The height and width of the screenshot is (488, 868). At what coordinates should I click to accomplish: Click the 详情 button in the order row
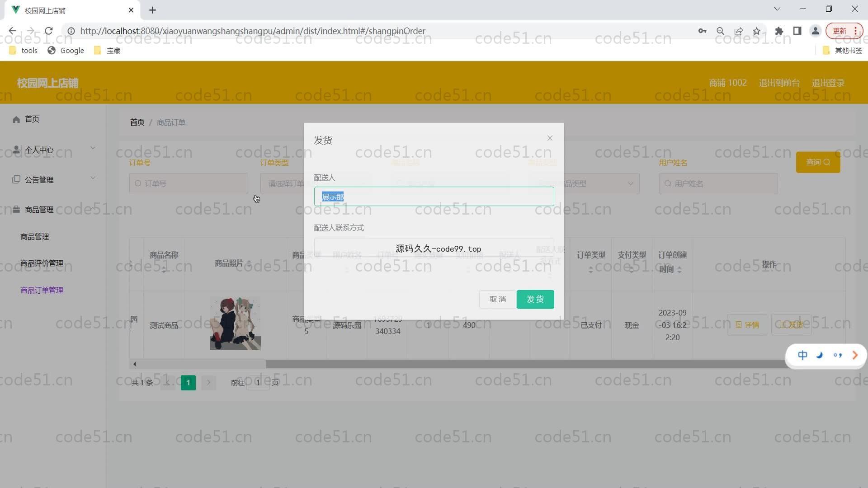[747, 324]
